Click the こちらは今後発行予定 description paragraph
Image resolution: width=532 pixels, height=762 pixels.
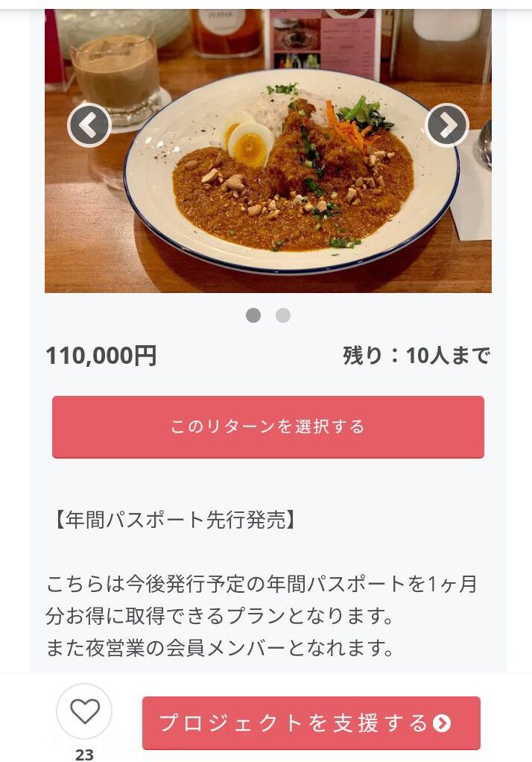[x=262, y=599]
